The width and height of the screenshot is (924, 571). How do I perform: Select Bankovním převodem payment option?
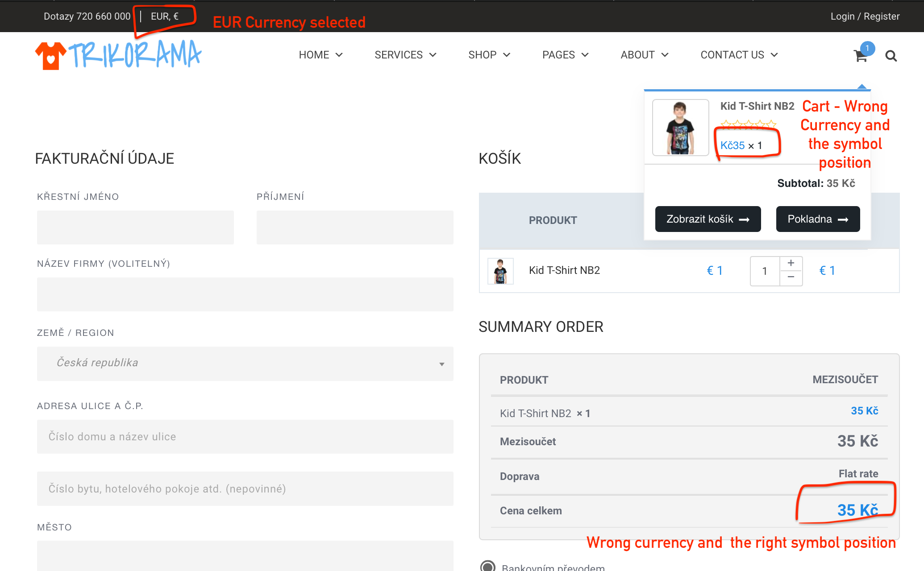[x=487, y=566]
